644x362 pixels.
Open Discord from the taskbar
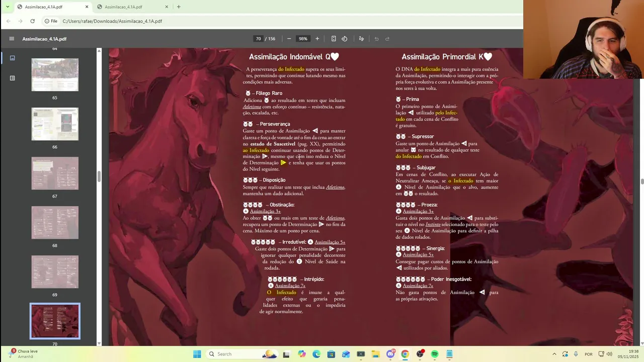390,354
